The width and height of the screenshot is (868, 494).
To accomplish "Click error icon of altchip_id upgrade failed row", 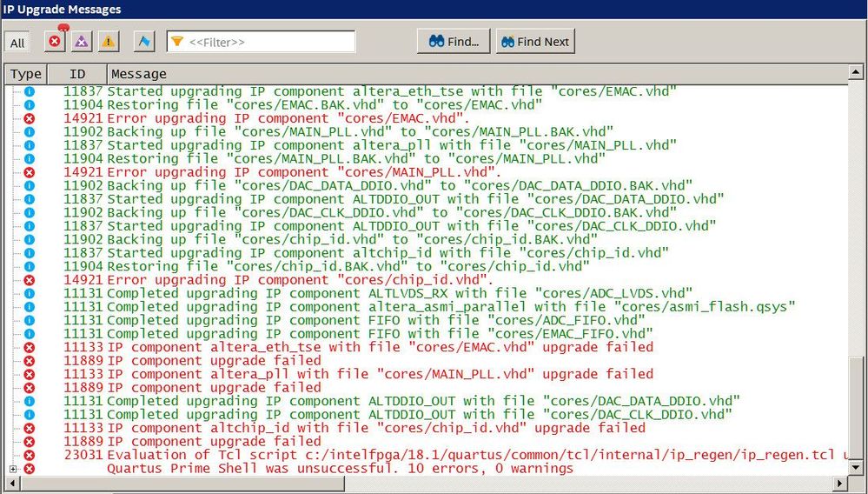I will pyautogui.click(x=30, y=428).
